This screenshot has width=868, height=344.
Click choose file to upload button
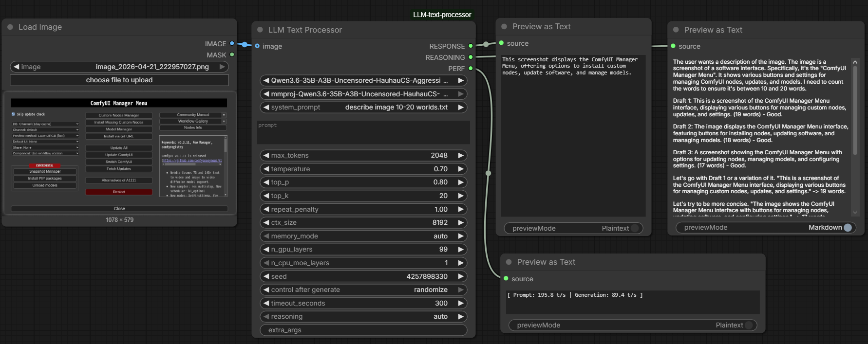click(x=119, y=80)
